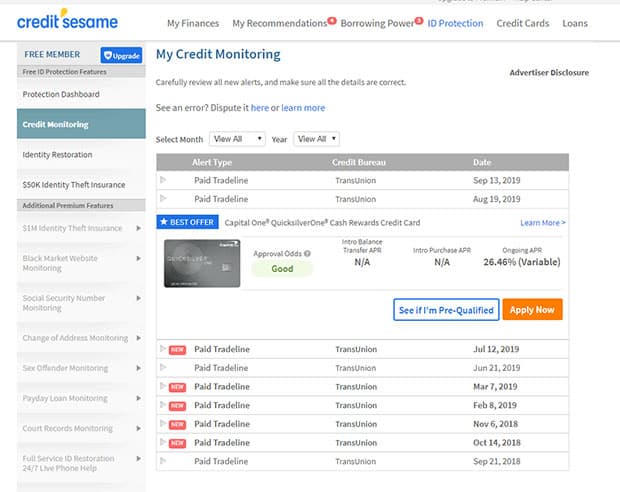This screenshot has width=620, height=492.
Task: Click the BEST OFFER star badge
Action: (x=187, y=222)
